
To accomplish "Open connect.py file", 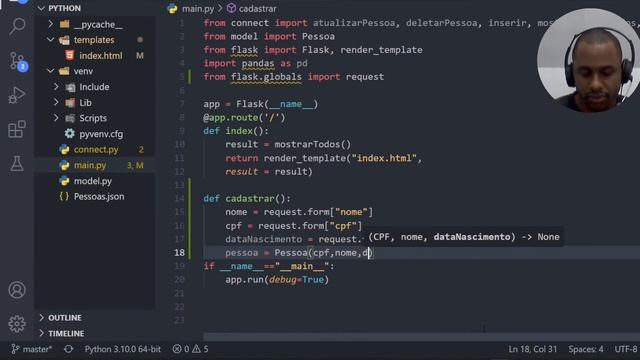I will click(95, 149).
